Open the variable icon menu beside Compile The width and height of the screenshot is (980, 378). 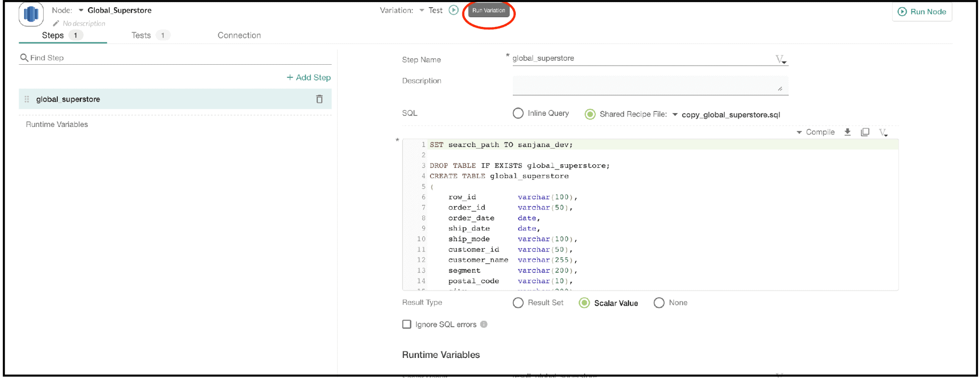tap(883, 132)
